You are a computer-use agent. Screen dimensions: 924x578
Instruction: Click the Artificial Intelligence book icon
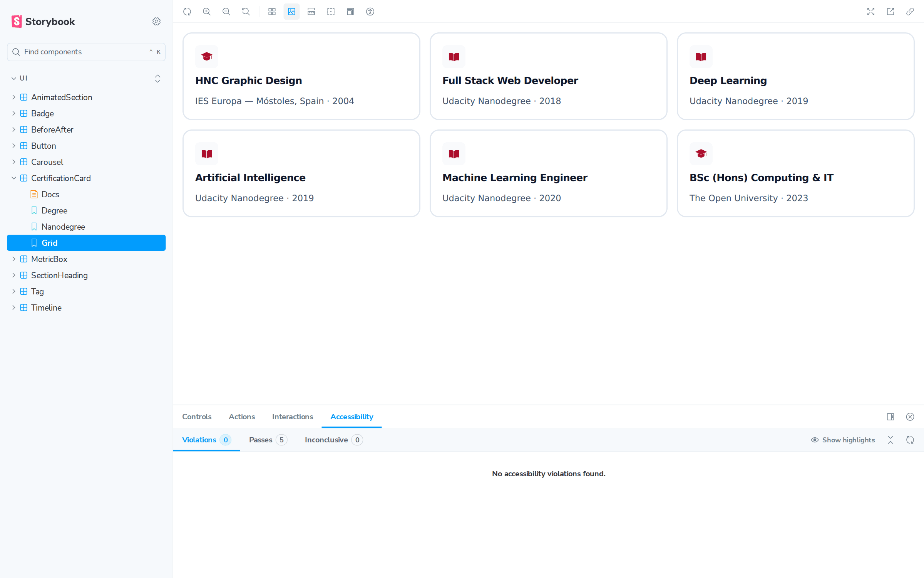pos(207,154)
